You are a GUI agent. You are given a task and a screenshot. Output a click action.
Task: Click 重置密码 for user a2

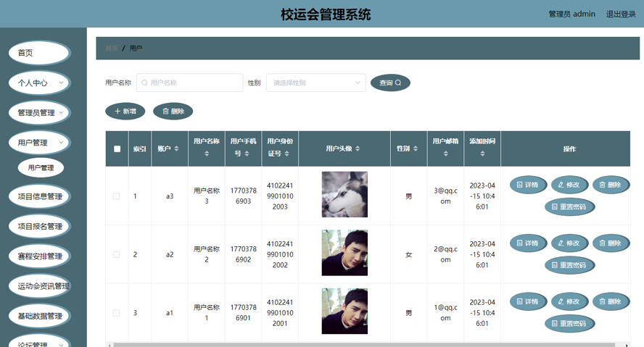coord(569,265)
